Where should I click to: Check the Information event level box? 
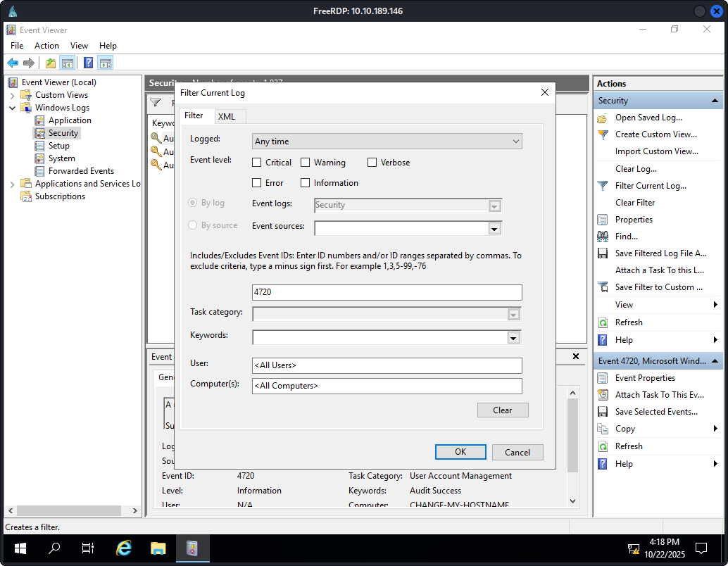coord(305,183)
